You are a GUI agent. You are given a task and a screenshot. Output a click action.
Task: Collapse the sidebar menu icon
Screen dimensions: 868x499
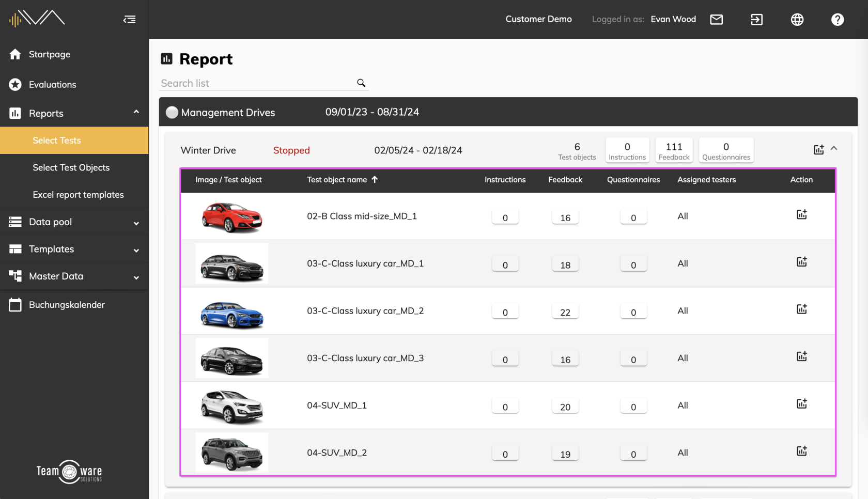click(x=130, y=19)
